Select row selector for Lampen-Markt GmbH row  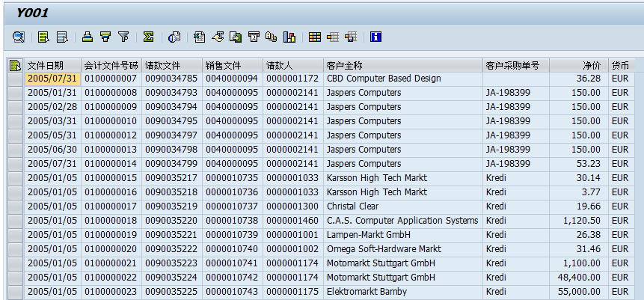(x=16, y=235)
